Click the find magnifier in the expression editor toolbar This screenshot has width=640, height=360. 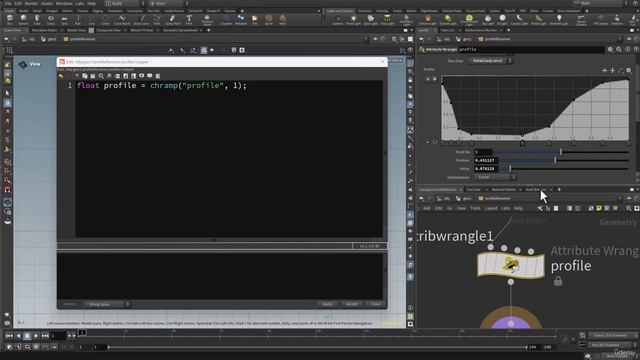(101, 76)
